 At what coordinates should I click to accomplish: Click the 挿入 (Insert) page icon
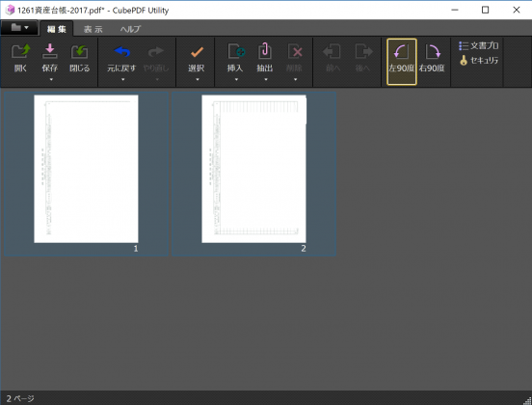tap(236, 52)
